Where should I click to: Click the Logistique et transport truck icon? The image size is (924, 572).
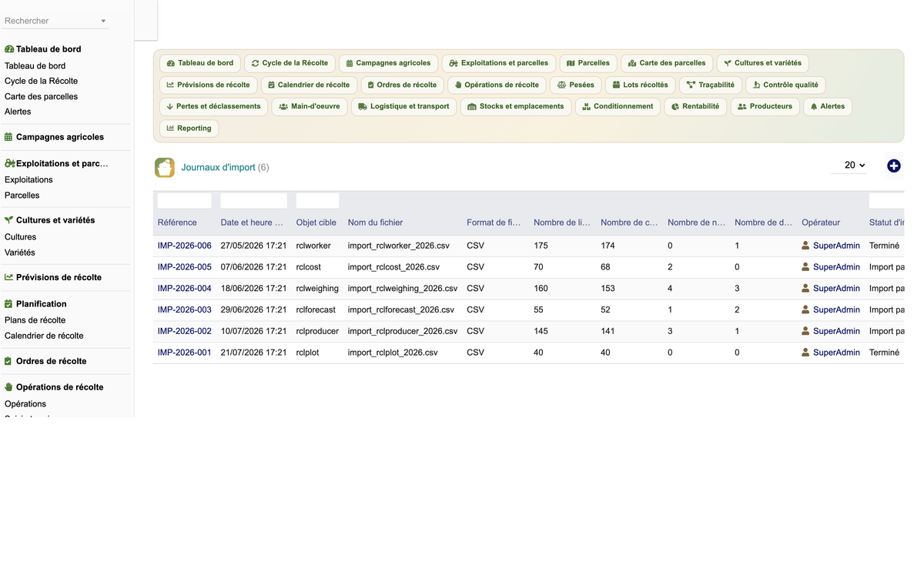click(363, 106)
